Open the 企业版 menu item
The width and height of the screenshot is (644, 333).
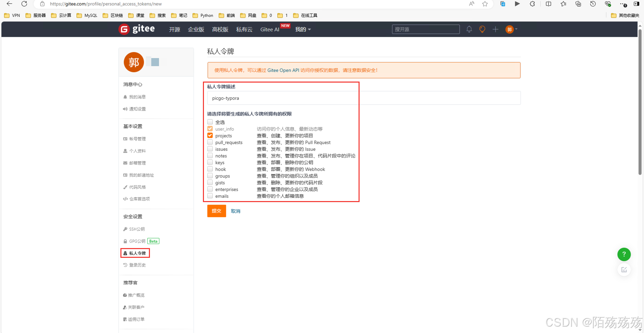tap(196, 30)
